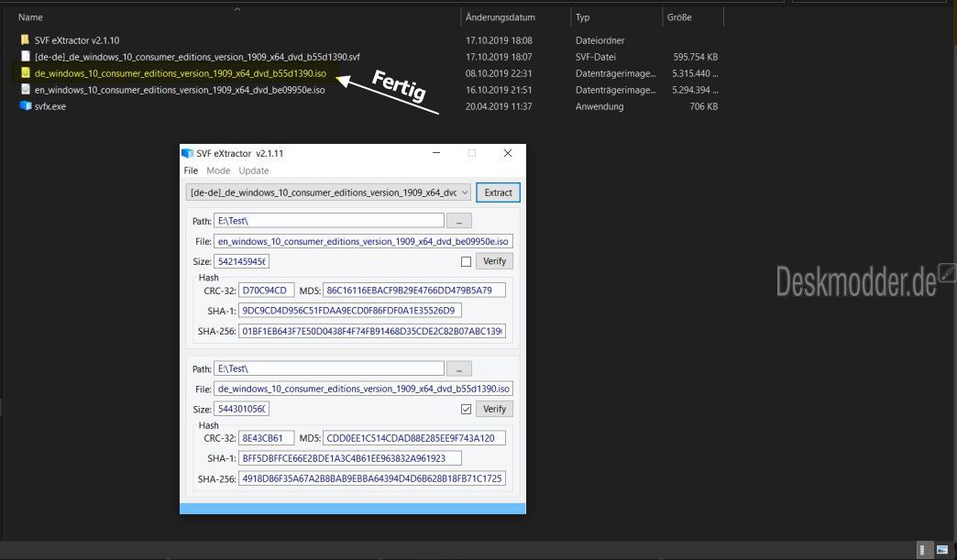Click the SHA-256 field starting 4918D86F
The height and width of the screenshot is (560, 957).
[372, 478]
